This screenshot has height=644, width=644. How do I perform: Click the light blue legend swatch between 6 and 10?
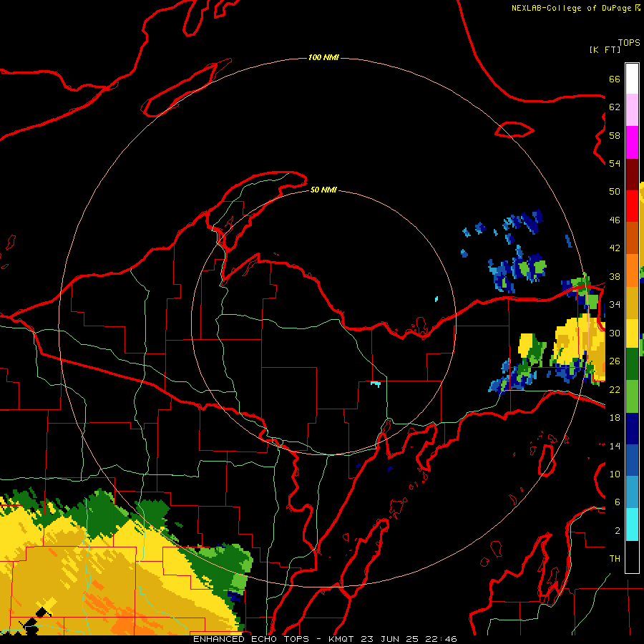point(632,492)
